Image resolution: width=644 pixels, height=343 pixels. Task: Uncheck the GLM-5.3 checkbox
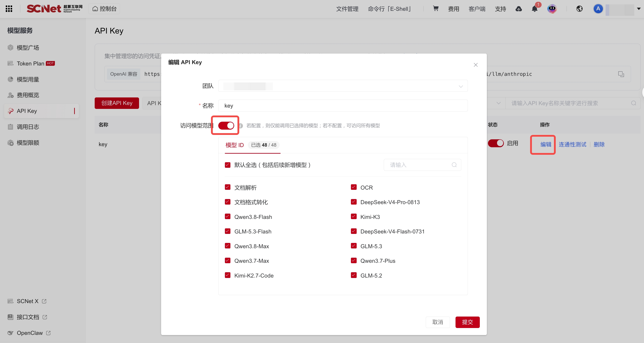click(x=354, y=246)
